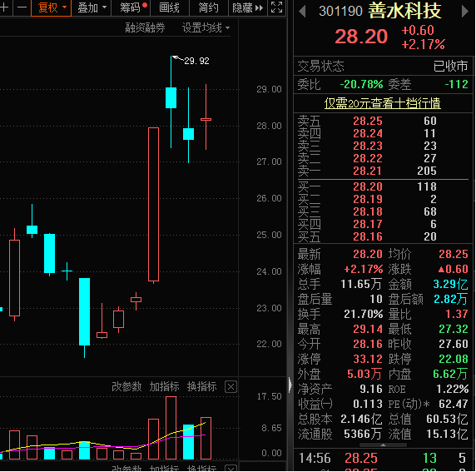Click the minus zoom-out icon
Screen dimensions: 476x472
point(22,7)
